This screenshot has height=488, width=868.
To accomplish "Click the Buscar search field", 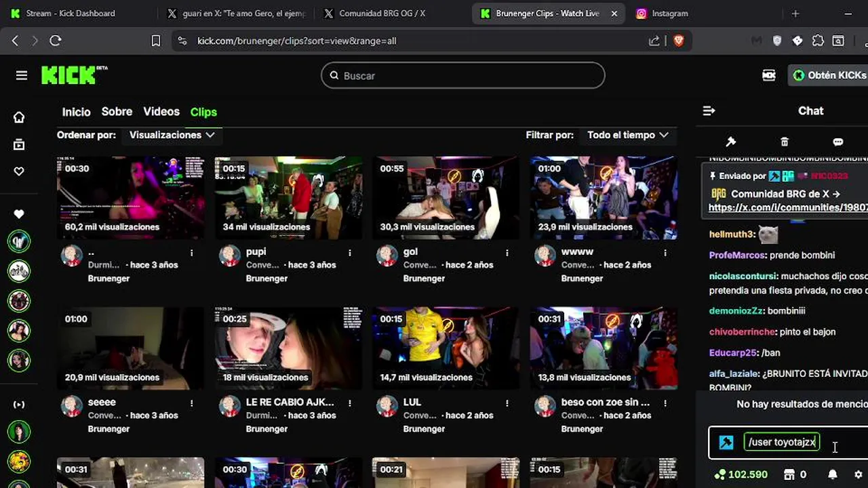I will pyautogui.click(x=463, y=75).
